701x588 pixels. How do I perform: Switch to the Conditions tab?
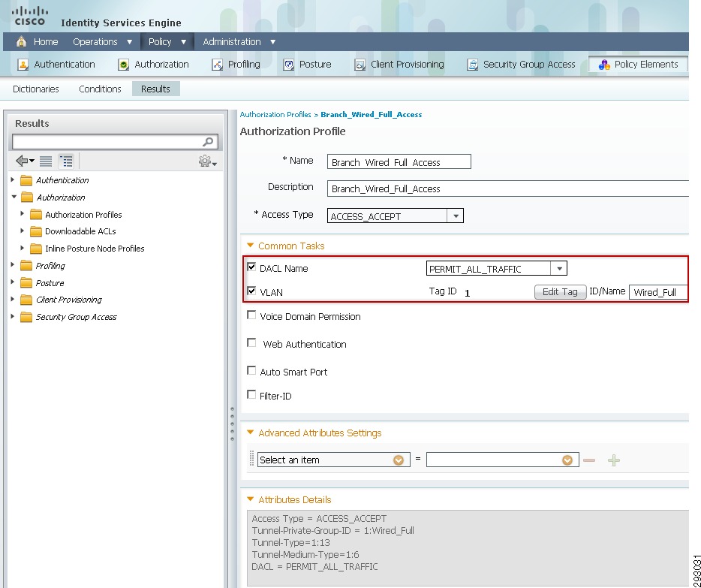click(100, 89)
